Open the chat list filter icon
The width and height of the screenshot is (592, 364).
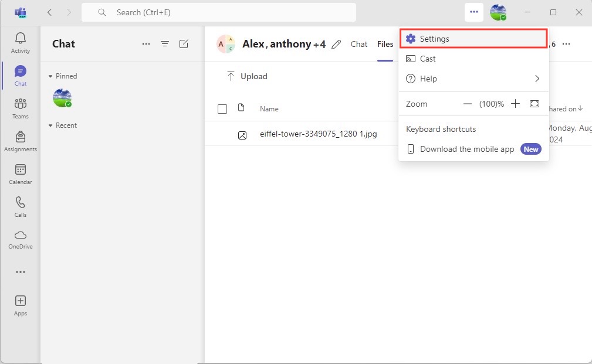coord(165,44)
